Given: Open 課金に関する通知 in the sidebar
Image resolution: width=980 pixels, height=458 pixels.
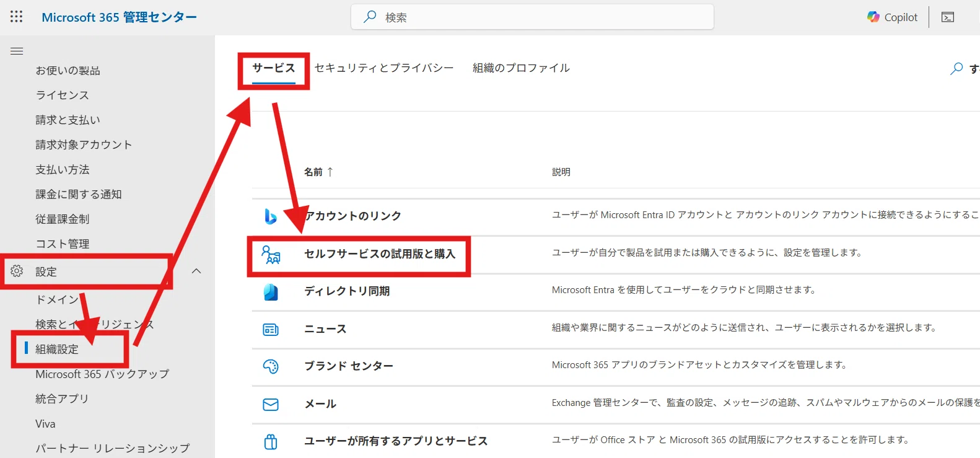Looking at the screenshot, I should pyautogui.click(x=78, y=195).
